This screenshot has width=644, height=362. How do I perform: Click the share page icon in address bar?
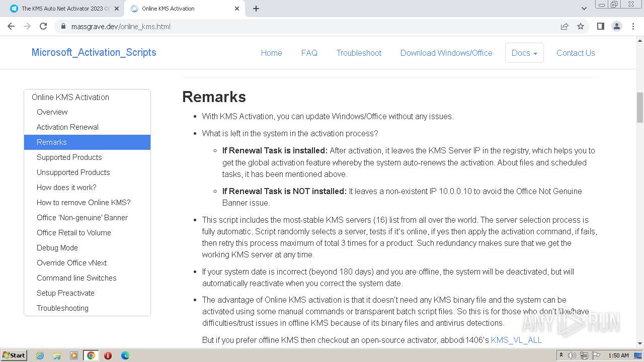click(565, 26)
